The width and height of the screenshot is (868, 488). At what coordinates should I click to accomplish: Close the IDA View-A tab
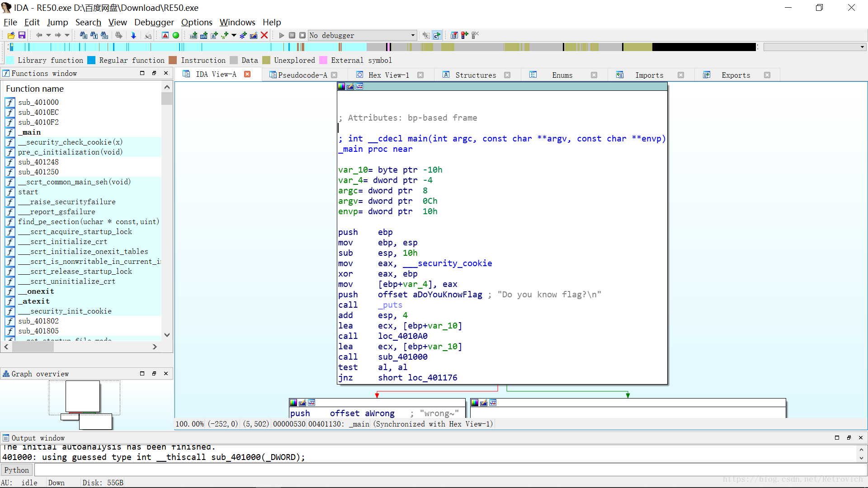point(247,74)
